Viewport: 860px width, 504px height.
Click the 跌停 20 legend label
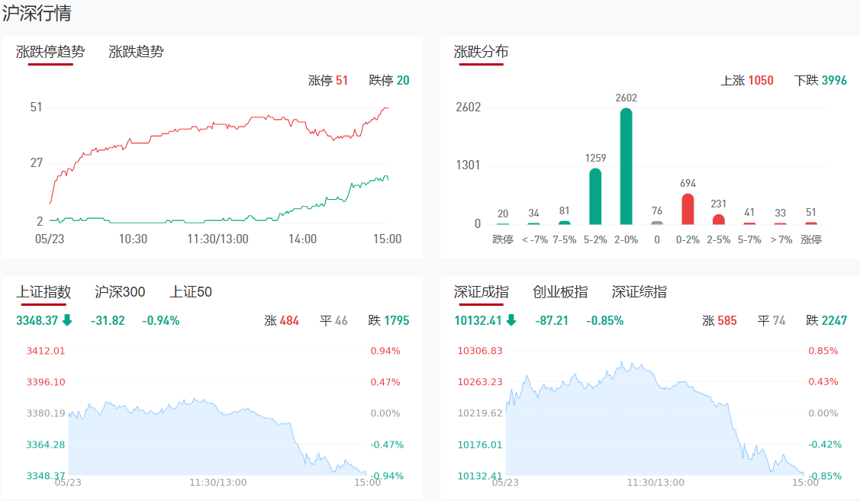click(388, 80)
